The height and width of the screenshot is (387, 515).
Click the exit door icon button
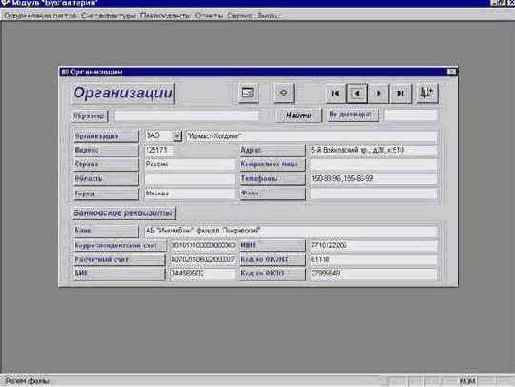[x=427, y=93]
